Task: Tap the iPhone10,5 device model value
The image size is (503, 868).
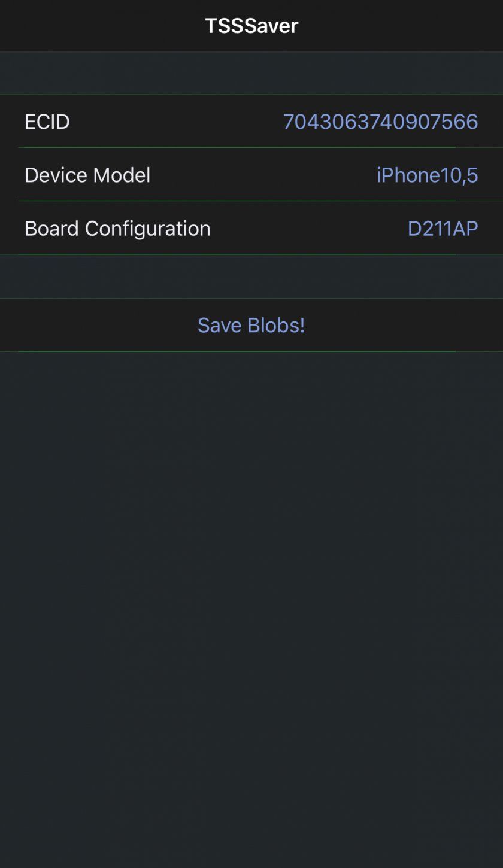Action: (x=427, y=175)
